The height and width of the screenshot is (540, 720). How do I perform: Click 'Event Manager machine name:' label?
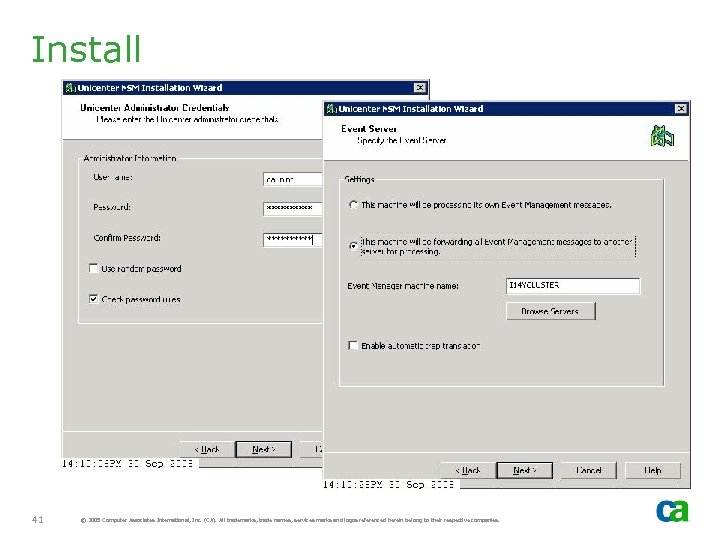(x=403, y=286)
